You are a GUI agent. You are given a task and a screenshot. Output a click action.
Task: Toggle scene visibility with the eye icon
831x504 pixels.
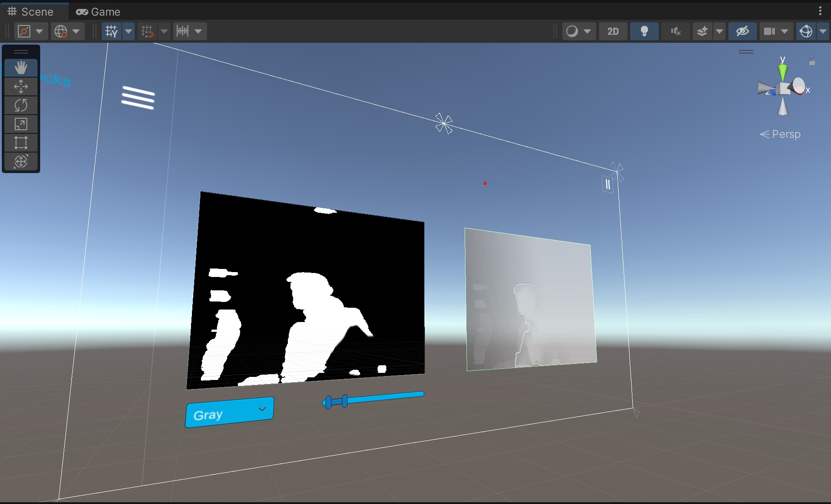[742, 31]
